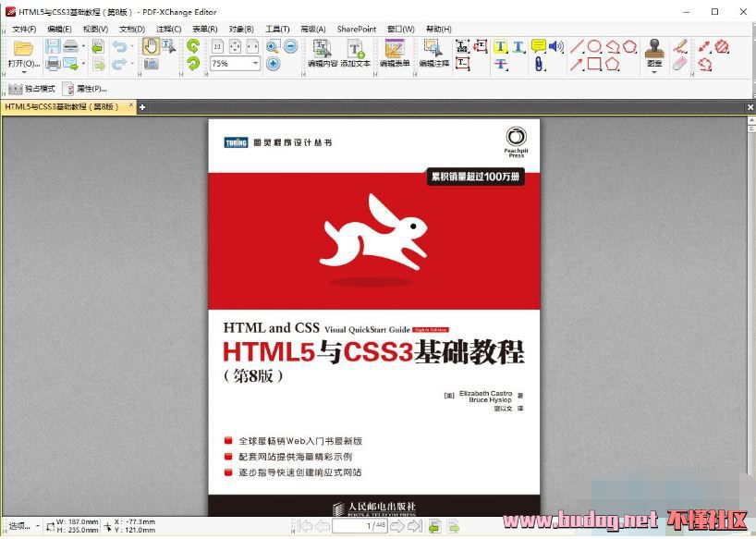Click the green previous view icon

click(x=435, y=526)
